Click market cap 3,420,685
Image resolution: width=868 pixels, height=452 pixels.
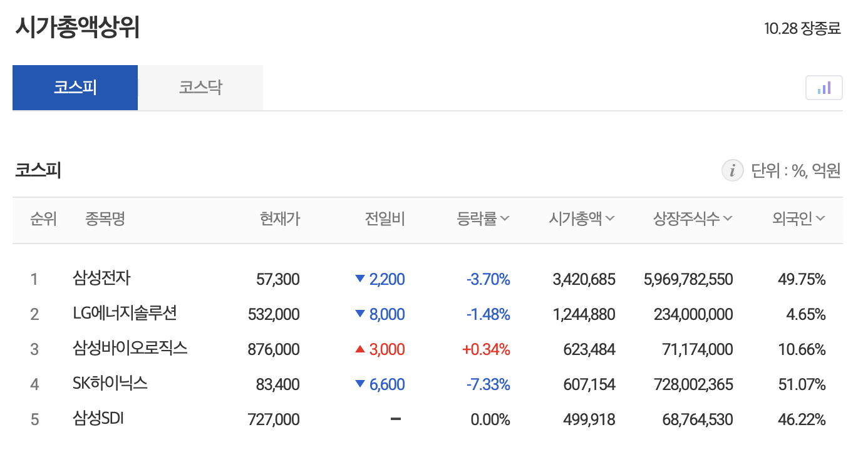(584, 279)
